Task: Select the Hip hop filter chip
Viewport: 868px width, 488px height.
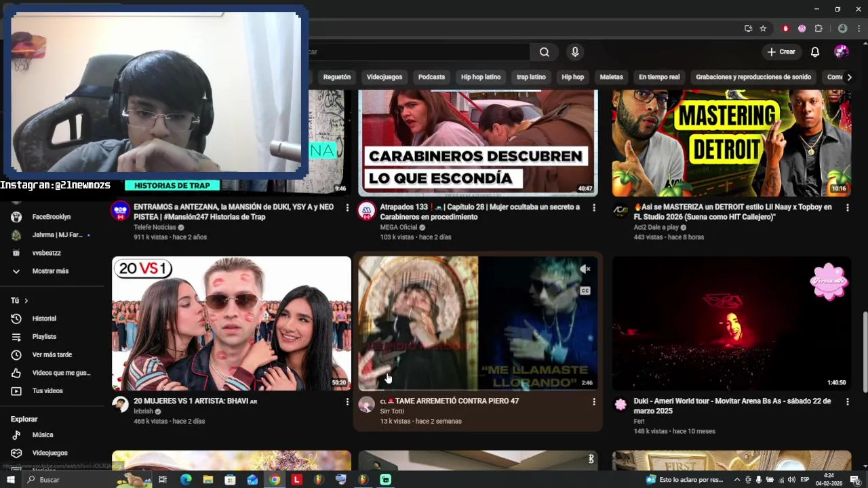Action: tap(572, 77)
